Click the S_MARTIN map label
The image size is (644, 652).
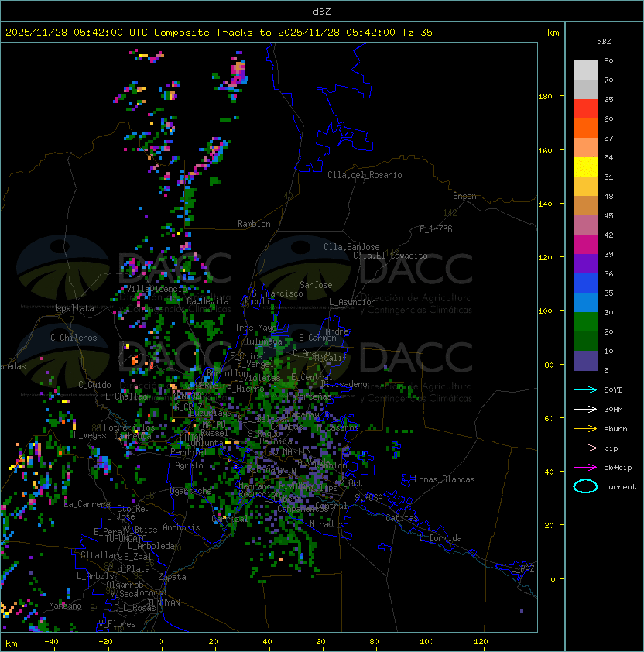click(293, 451)
